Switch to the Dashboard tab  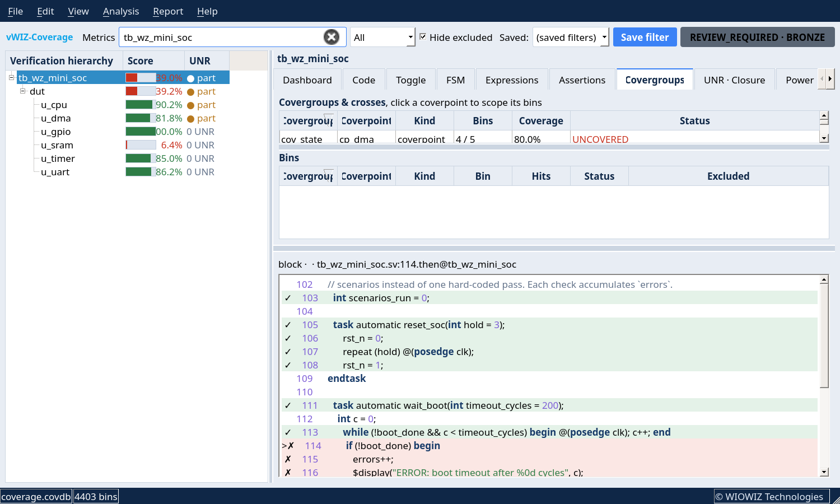307,80
